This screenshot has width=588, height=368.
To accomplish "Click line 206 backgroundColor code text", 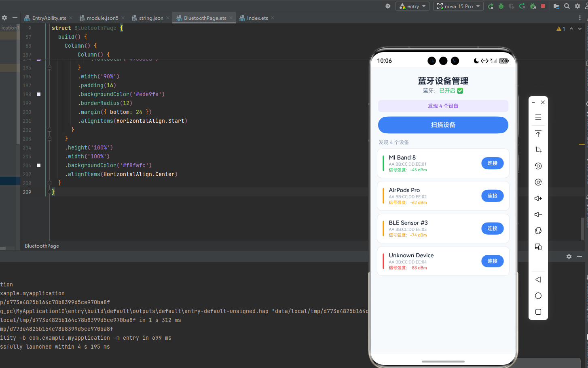I will 108,165.
